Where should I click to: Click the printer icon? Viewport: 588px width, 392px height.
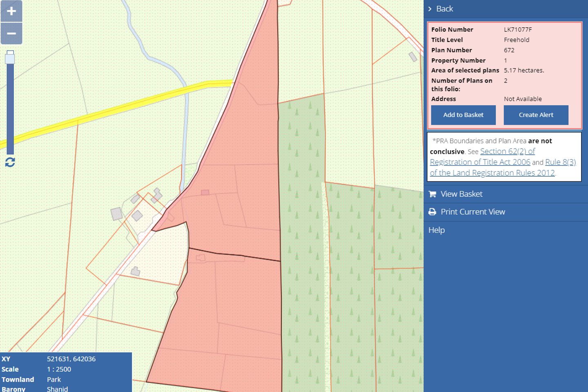[x=432, y=212]
